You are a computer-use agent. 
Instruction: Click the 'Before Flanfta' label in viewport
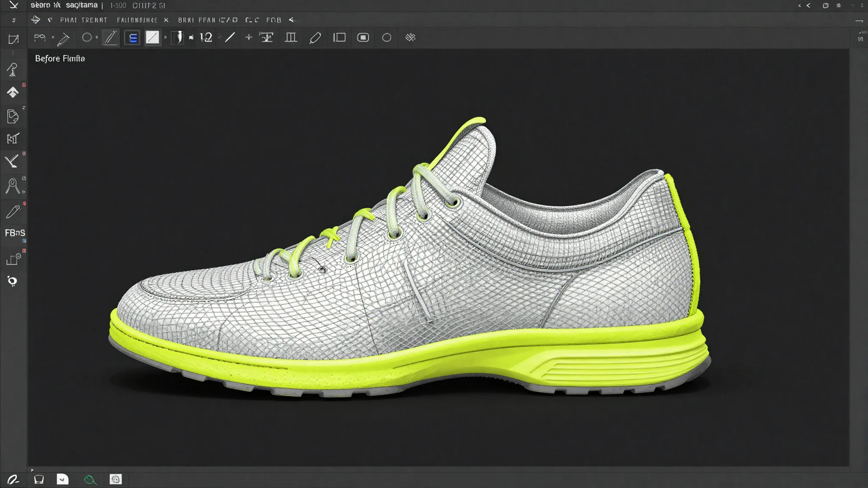pos(60,58)
